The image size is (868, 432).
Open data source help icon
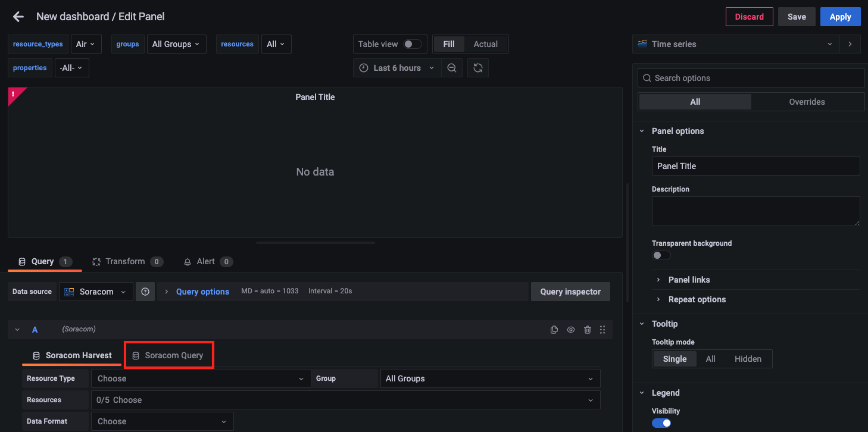(x=145, y=292)
